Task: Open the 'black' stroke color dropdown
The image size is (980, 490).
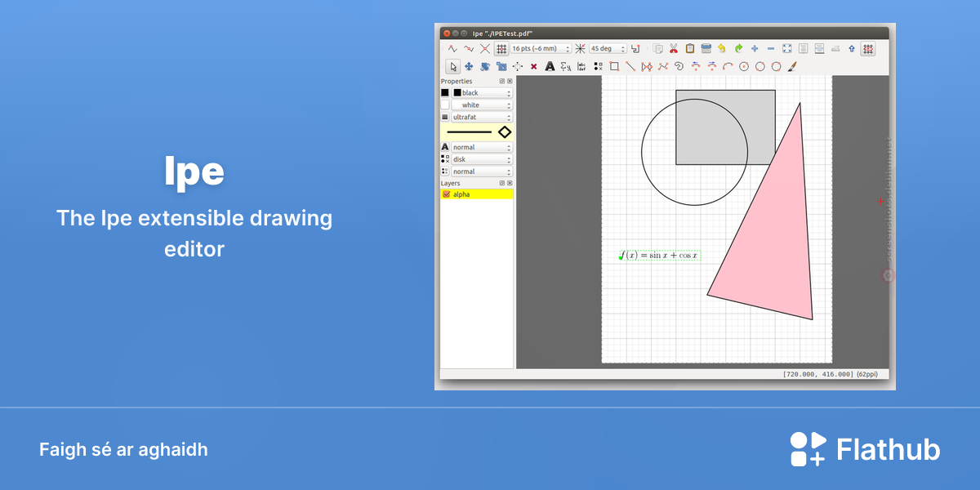Action: point(483,93)
